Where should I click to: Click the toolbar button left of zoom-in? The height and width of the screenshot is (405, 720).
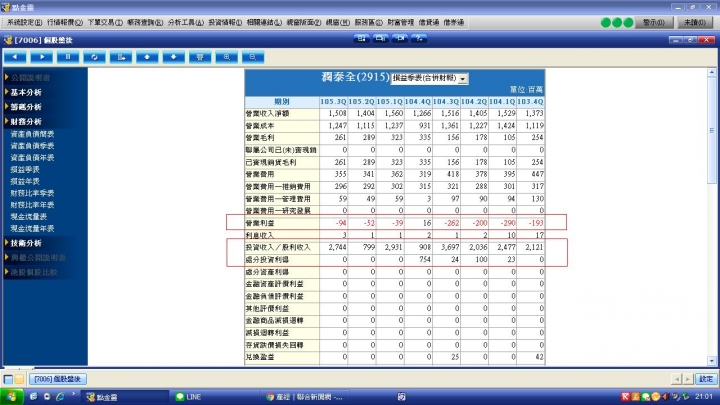200,57
